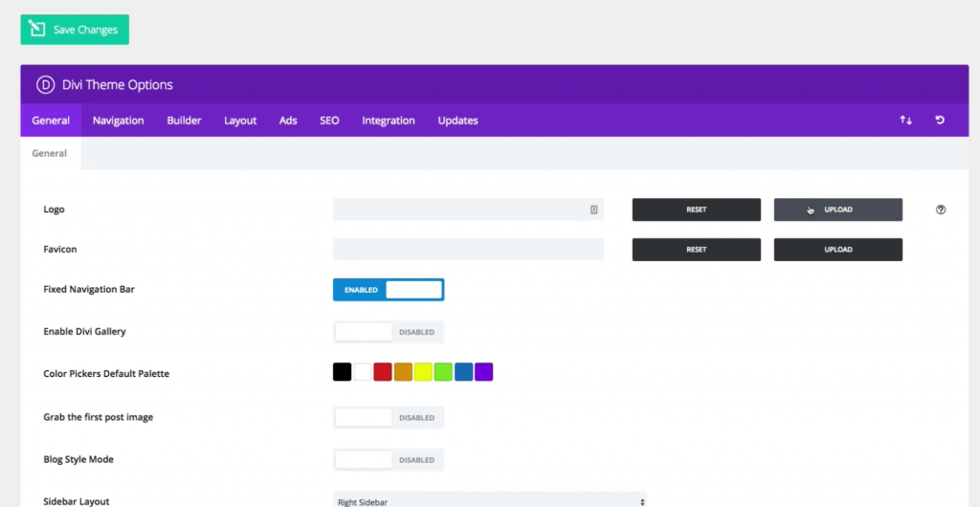
Task: Select the General sub-tab
Action: 50,153
